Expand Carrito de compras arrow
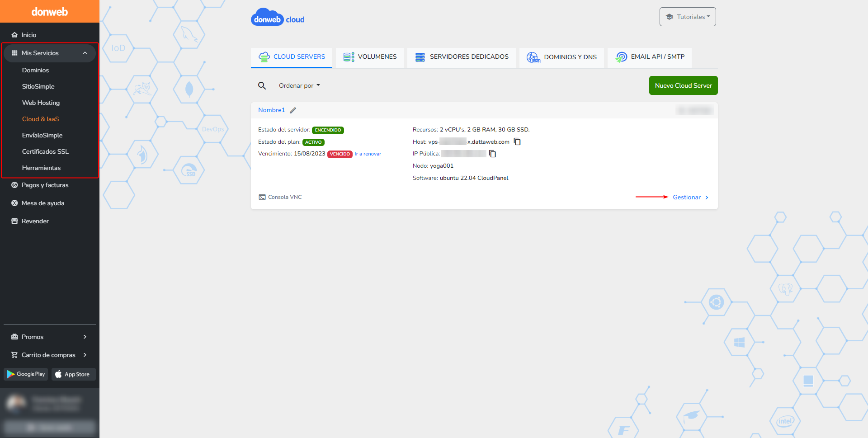The height and width of the screenshot is (438, 868). pos(85,355)
